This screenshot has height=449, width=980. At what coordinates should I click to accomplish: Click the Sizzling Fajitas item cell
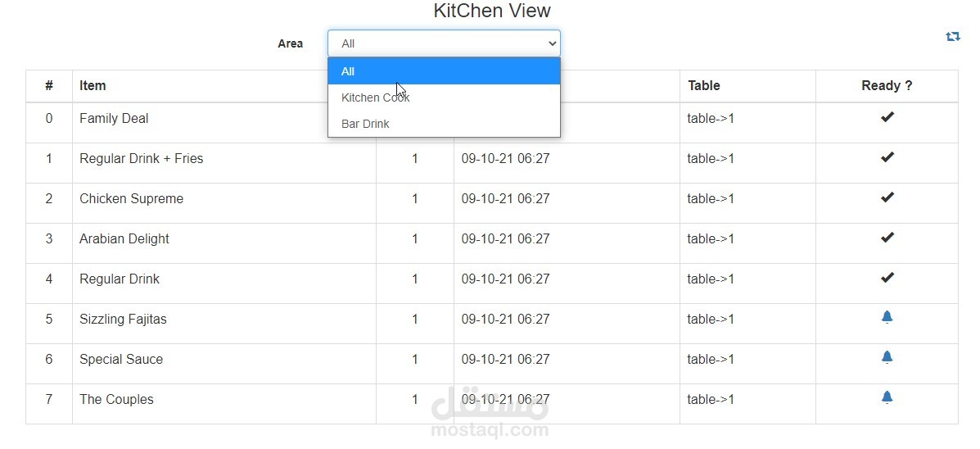(123, 319)
